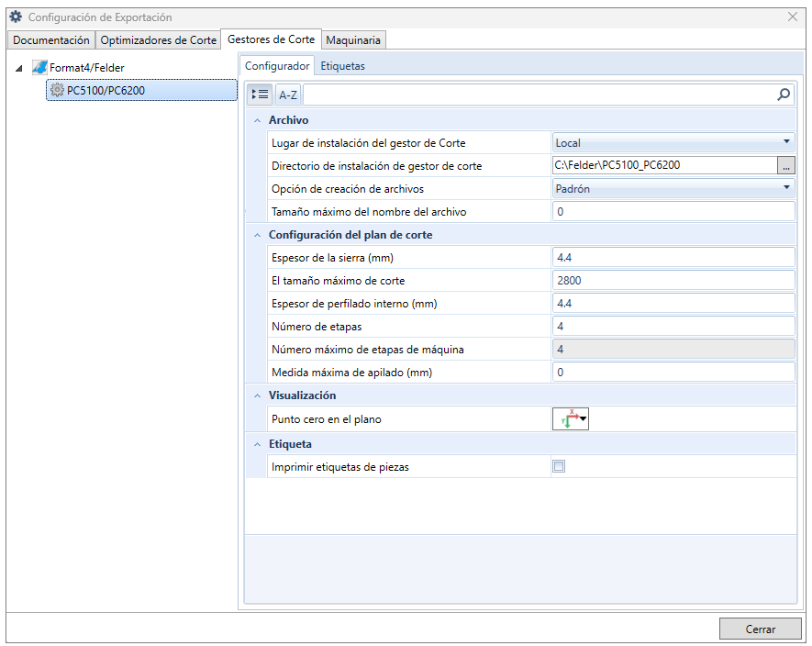Sort properties alphabetically with A-Z button

click(x=288, y=95)
